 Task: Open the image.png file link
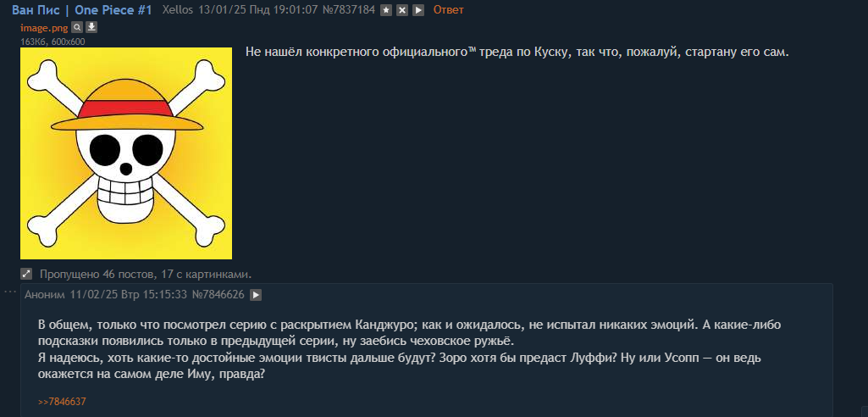point(44,28)
